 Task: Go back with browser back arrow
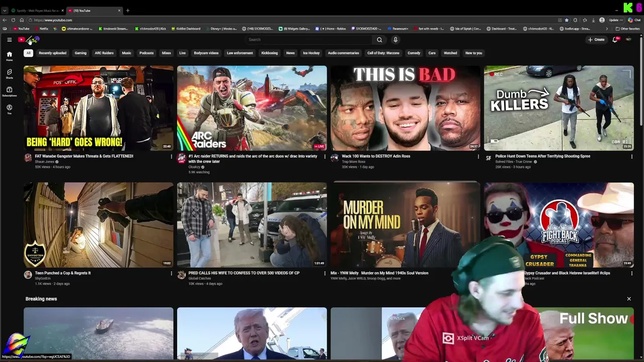(5, 20)
